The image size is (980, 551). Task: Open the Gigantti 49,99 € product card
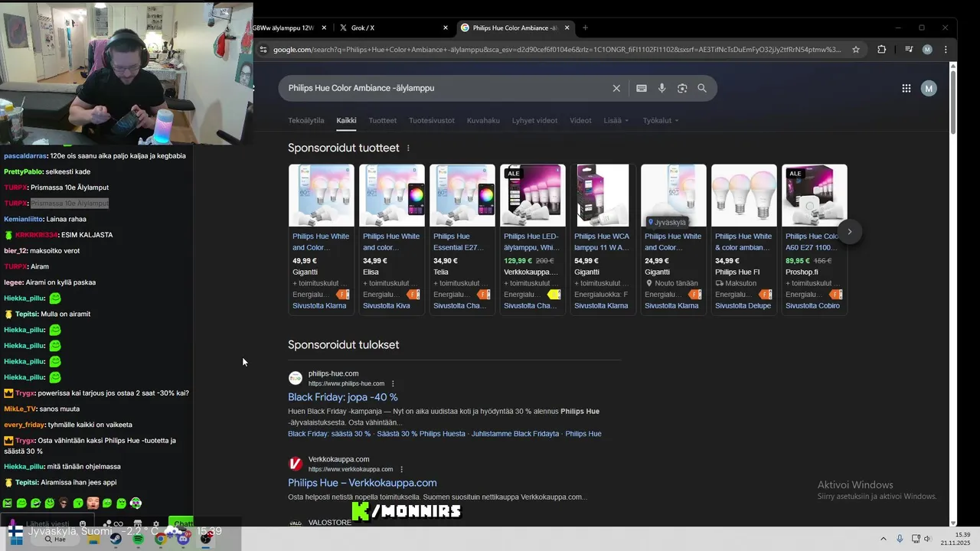[322, 239]
